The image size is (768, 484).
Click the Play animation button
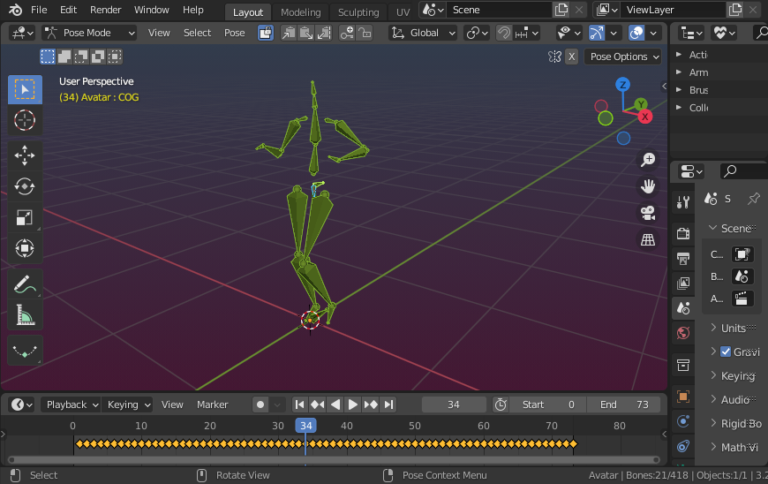tap(353, 405)
